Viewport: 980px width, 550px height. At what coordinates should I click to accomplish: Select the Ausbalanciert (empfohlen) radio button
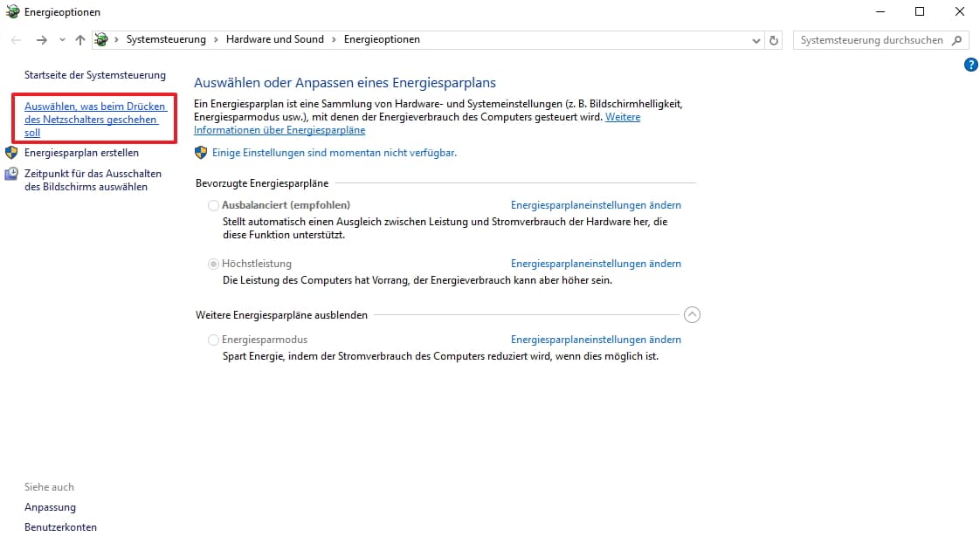[213, 206]
